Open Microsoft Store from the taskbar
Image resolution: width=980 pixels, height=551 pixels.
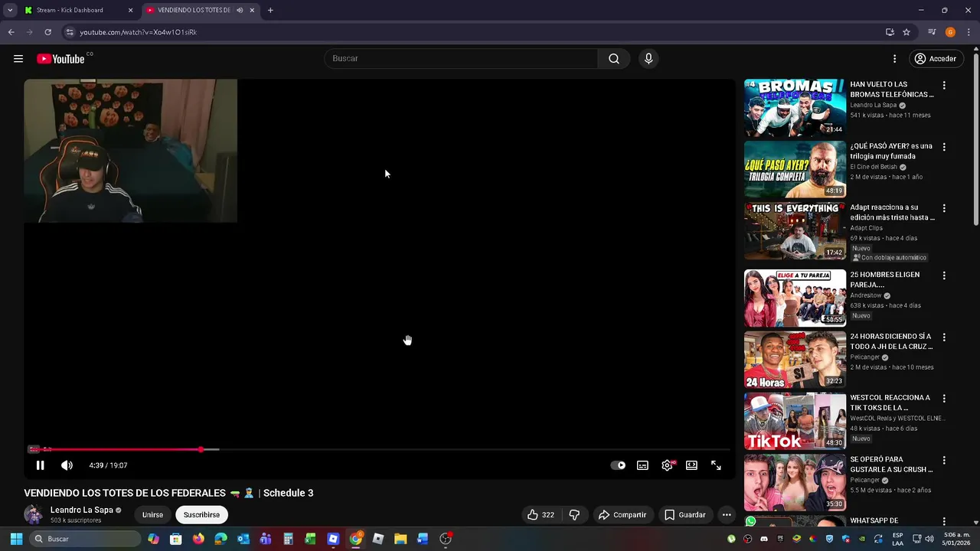[175, 539]
